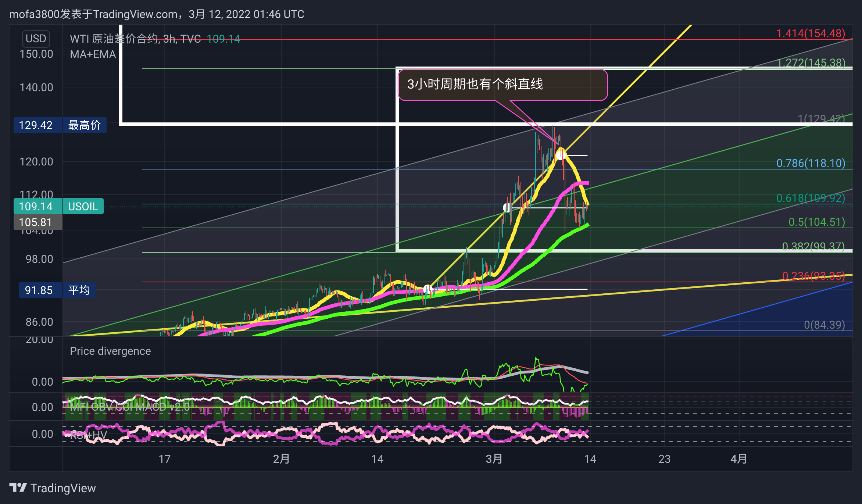Click the USD currency badge
Image resolution: width=862 pixels, height=504 pixels.
(36, 39)
